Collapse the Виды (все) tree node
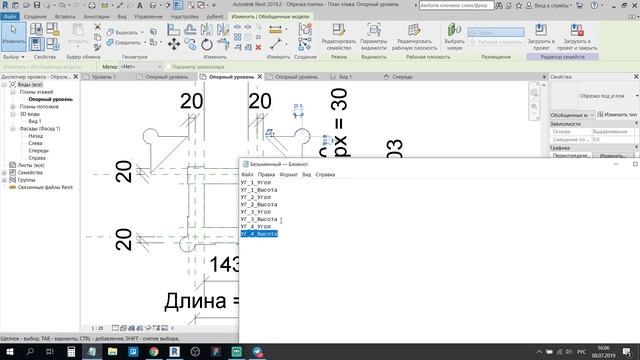The width and height of the screenshot is (640, 360). click(x=4, y=84)
